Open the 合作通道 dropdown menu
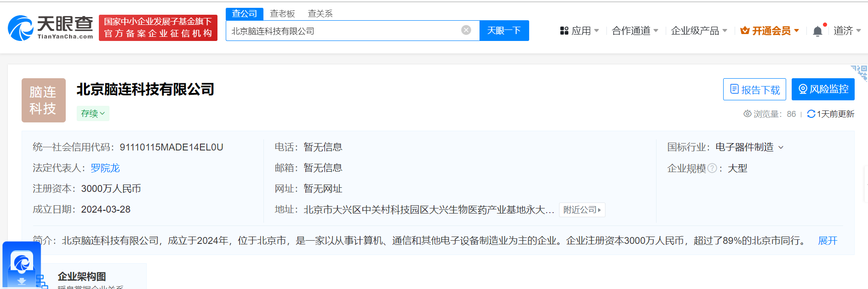This screenshot has height=289, width=868. (635, 31)
